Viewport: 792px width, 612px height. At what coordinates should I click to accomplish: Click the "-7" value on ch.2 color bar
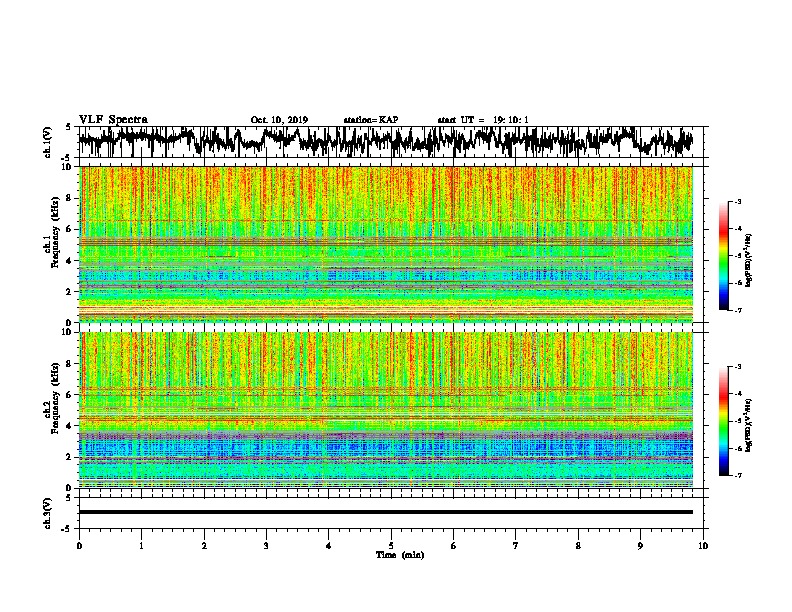click(x=737, y=475)
